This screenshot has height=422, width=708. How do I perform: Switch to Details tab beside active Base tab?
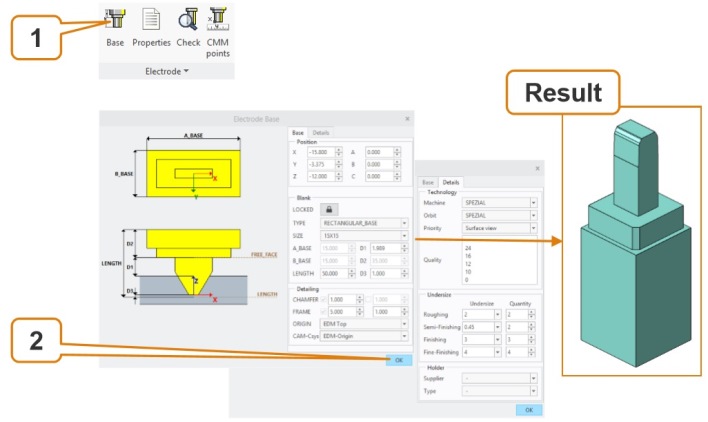click(x=321, y=132)
